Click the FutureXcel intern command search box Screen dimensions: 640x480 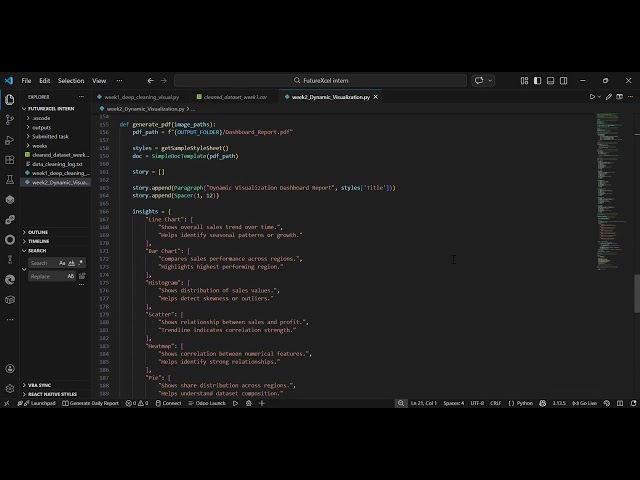coord(320,81)
